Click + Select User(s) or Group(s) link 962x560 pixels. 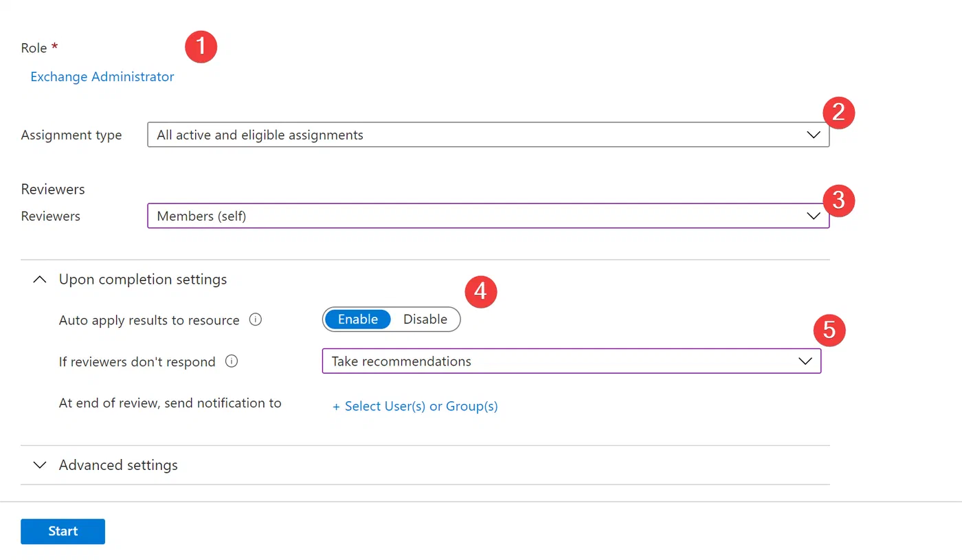[x=415, y=406]
